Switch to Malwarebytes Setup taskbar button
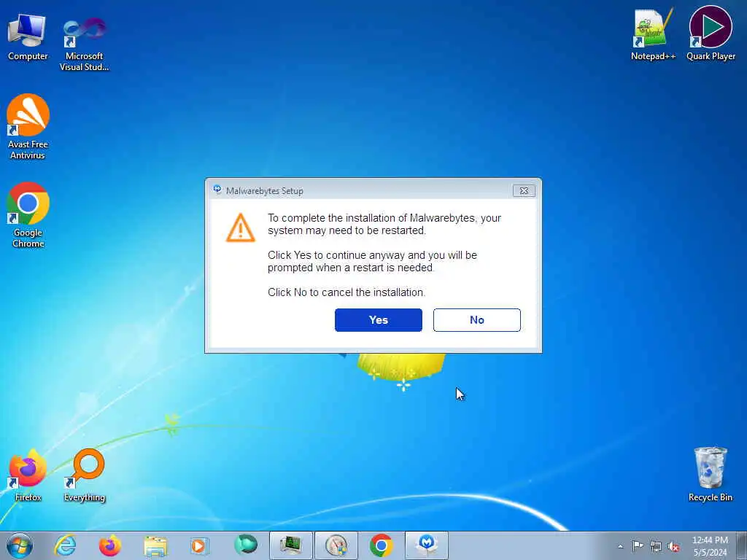 (426, 545)
